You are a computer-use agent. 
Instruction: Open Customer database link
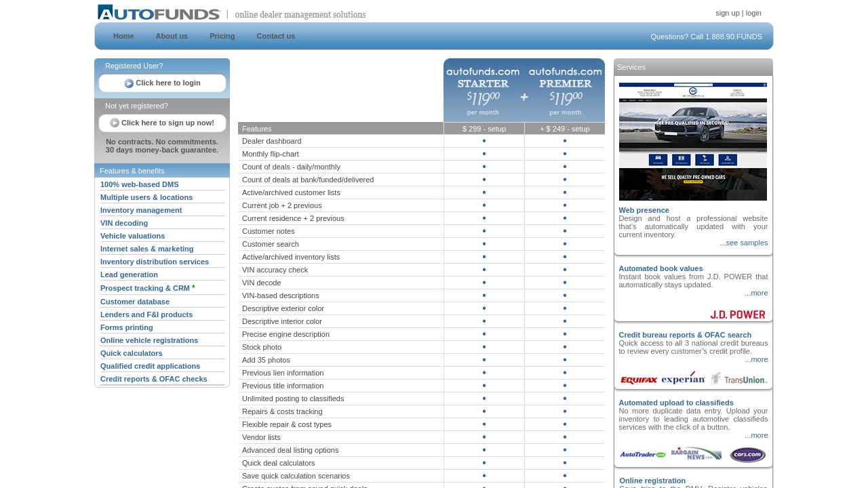135,302
